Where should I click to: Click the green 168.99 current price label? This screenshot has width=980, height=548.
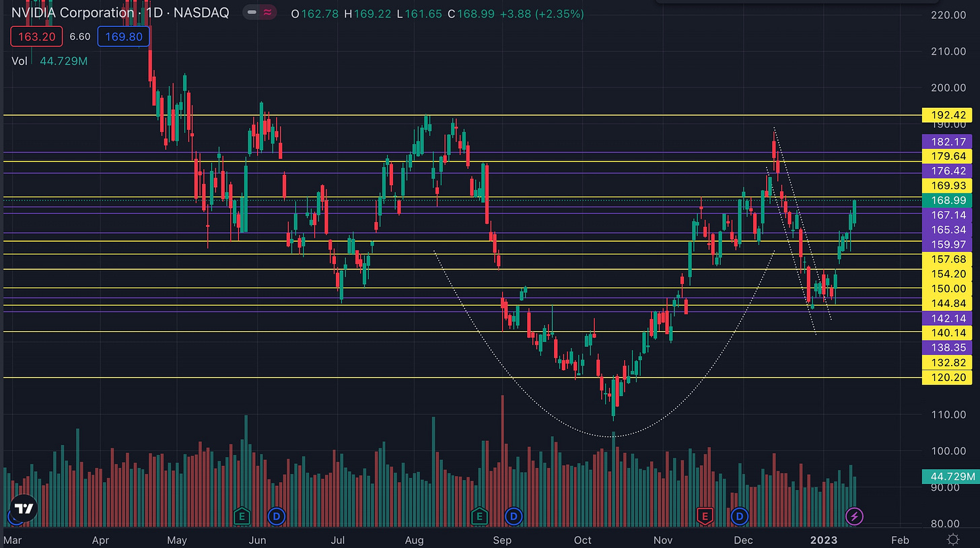coord(947,201)
